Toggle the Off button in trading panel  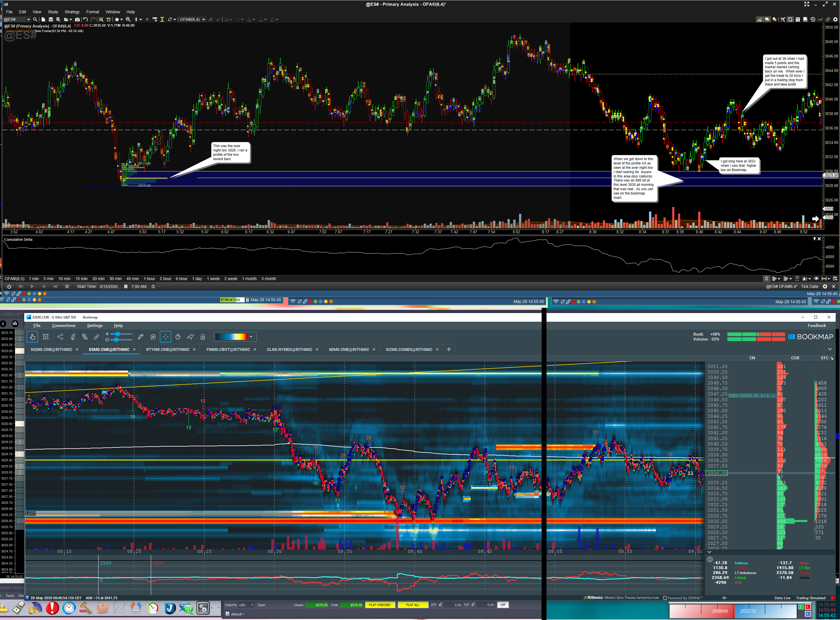coord(503,605)
